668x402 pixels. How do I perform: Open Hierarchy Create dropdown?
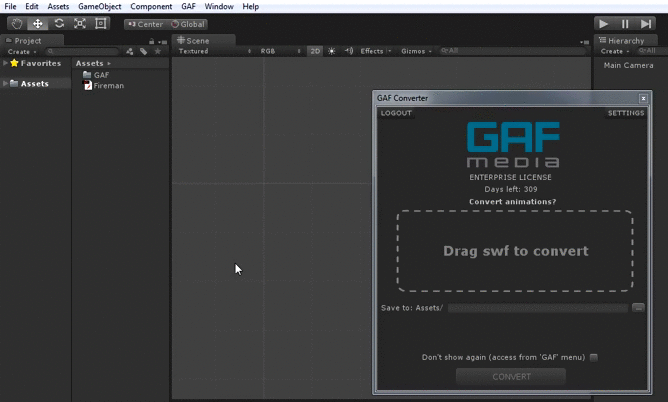pos(615,51)
